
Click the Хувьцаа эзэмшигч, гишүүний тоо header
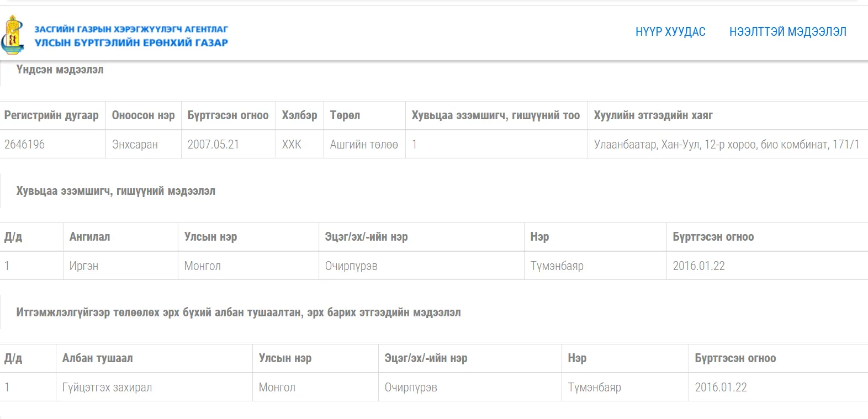pyautogui.click(x=496, y=115)
